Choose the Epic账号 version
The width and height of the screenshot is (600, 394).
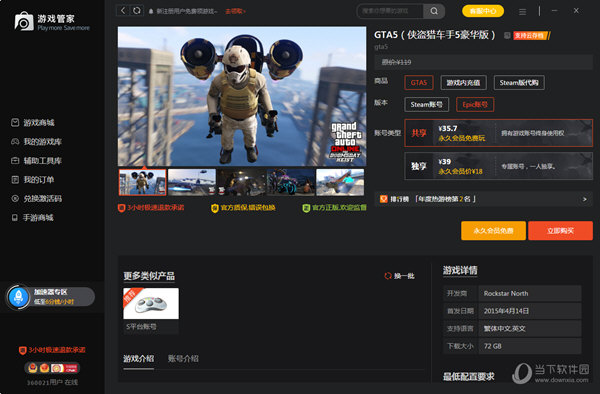click(x=475, y=104)
